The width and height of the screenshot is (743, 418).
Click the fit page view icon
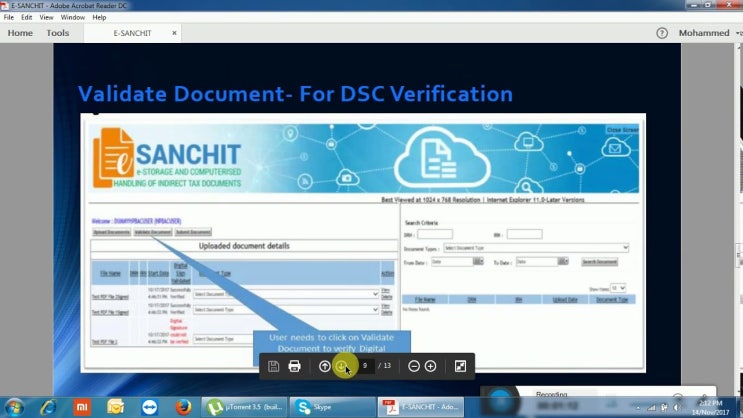[x=460, y=366]
